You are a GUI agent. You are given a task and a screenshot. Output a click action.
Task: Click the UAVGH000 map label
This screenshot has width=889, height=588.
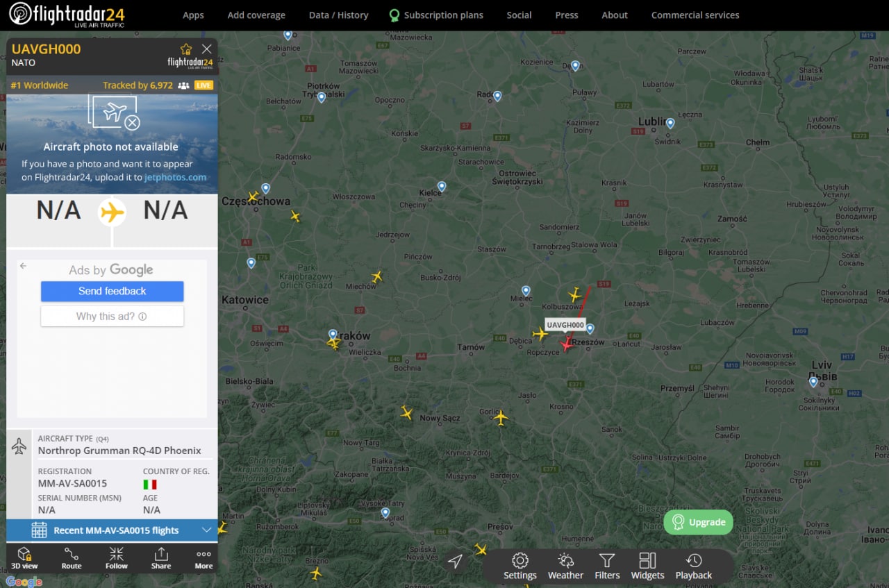[565, 325]
